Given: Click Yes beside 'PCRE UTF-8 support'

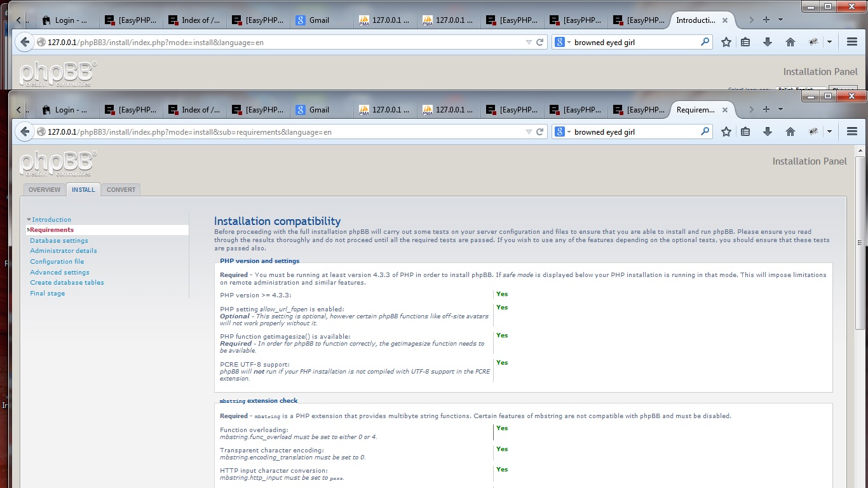Looking at the screenshot, I should pos(502,363).
